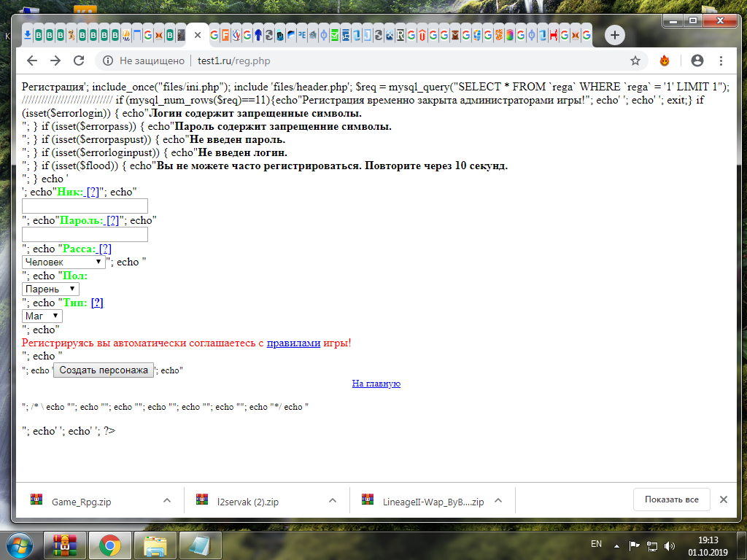Image resolution: width=747 pixels, height=560 pixels.
Task: Follow the 'правилами' link
Action: click(293, 343)
